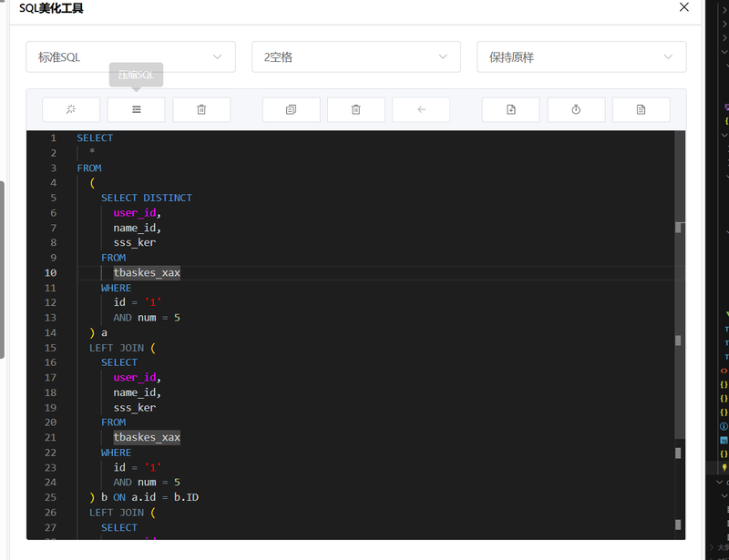Click WHERE keyword on line 11
729x560 pixels.
[x=117, y=288]
